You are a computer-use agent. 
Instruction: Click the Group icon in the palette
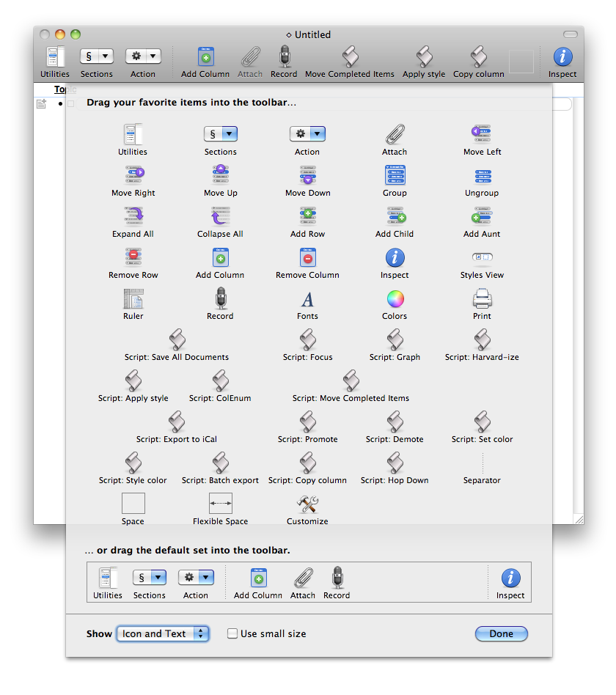(395, 175)
